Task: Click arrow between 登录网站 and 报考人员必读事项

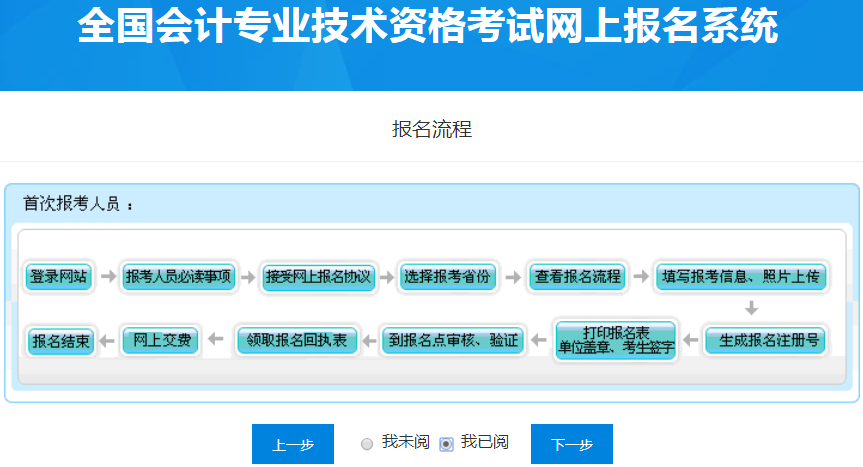Action: pos(106,277)
